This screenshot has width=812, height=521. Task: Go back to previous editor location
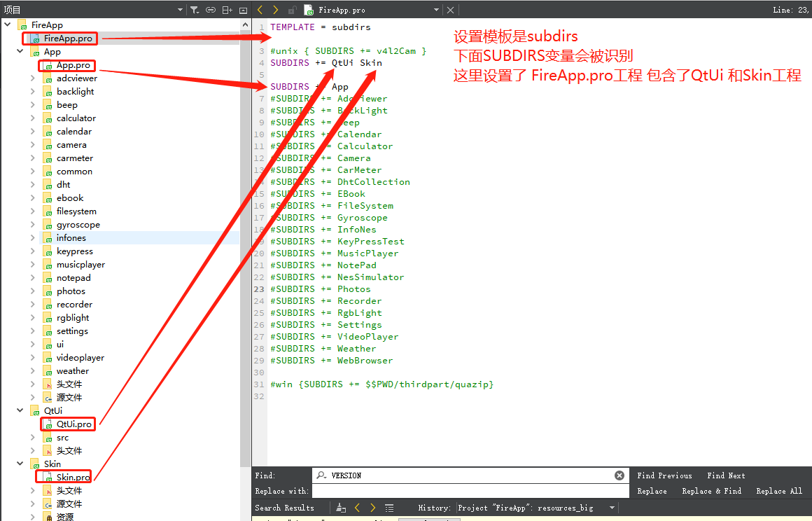point(260,10)
